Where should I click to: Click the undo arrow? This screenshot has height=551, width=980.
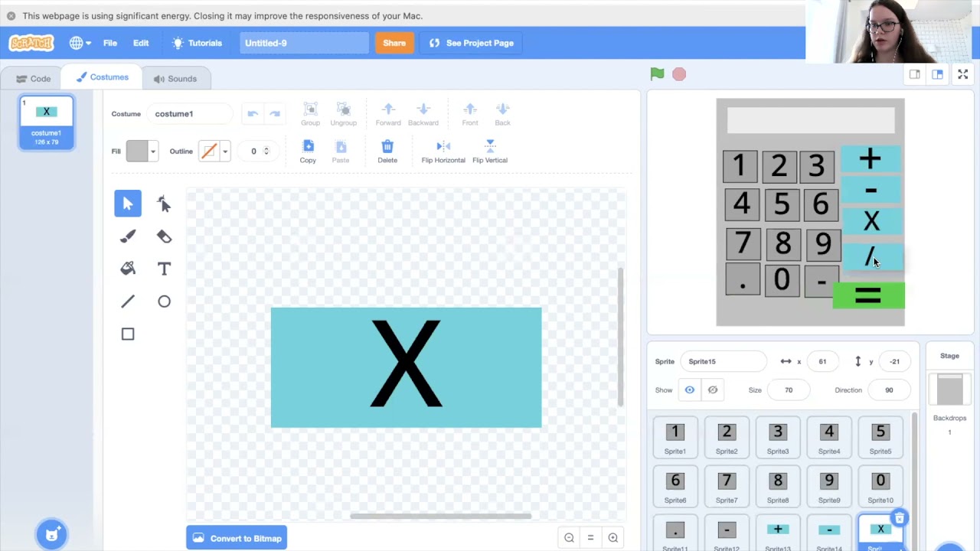click(253, 114)
